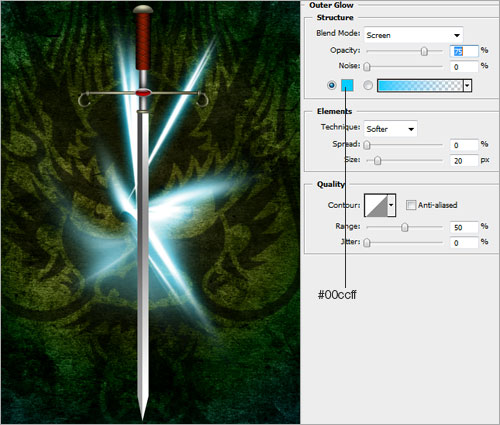The width and height of the screenshot is (500, 425).
Task: Click the glow gradient preview bar
Action: pos(420,86)
